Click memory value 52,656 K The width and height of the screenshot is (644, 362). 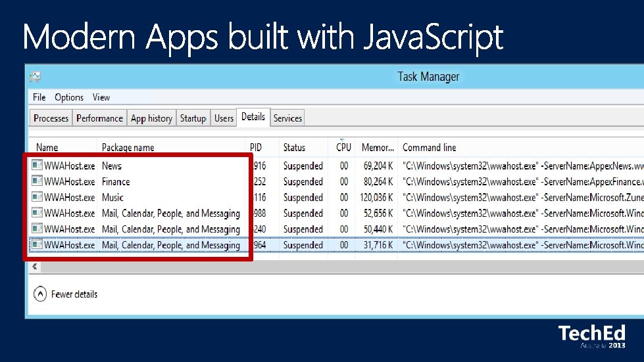[x=378, y=213]
